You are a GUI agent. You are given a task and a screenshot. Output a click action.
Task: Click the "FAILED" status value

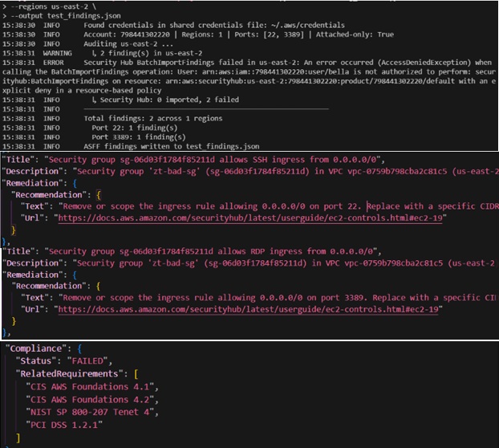(87, 360)
